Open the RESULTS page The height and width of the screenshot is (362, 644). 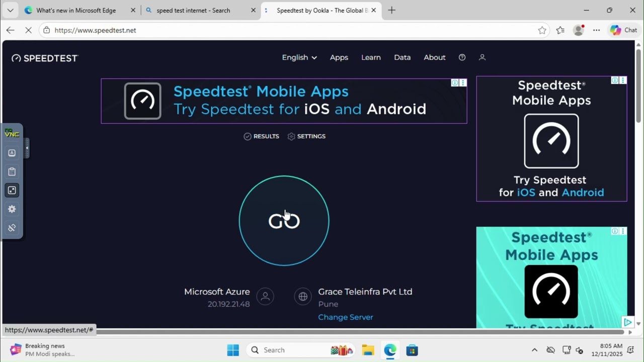pos(261,136)
